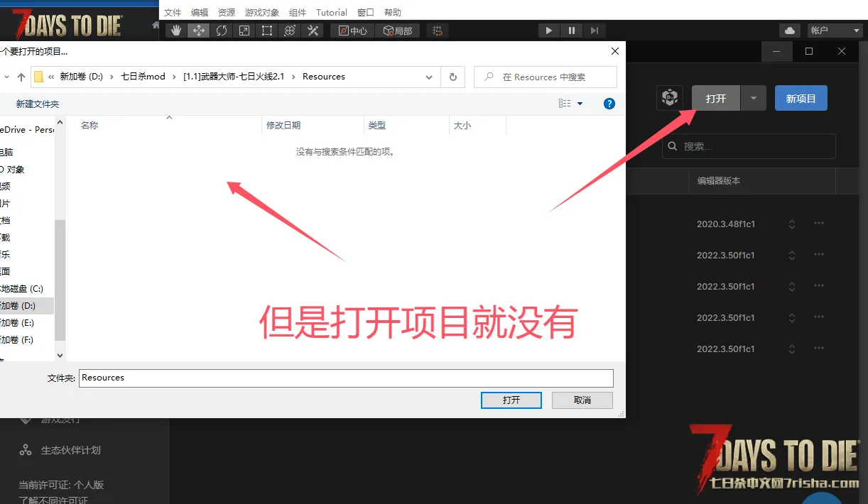Refresh the folder path listing
The width and height of the screenshot is (868, 504).
click(452, 77)
